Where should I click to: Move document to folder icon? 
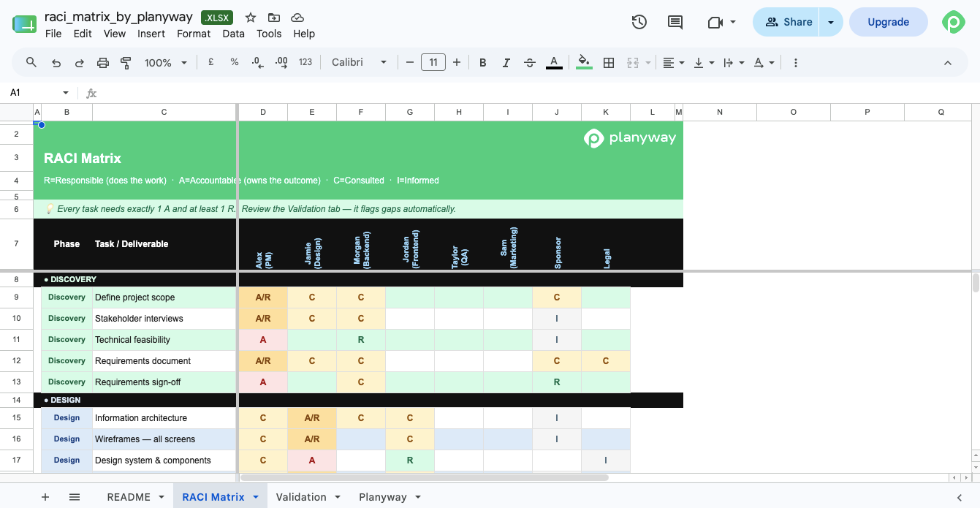tap(274, 18)
